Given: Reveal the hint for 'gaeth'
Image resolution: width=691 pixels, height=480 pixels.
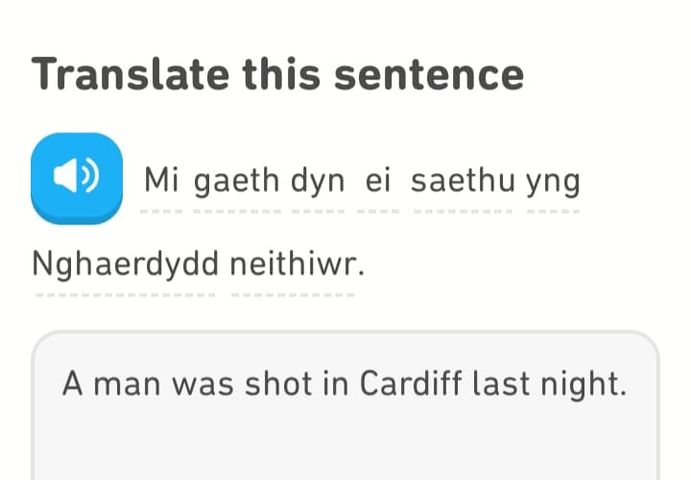Looking at the screenshot, I should (237, 181).
